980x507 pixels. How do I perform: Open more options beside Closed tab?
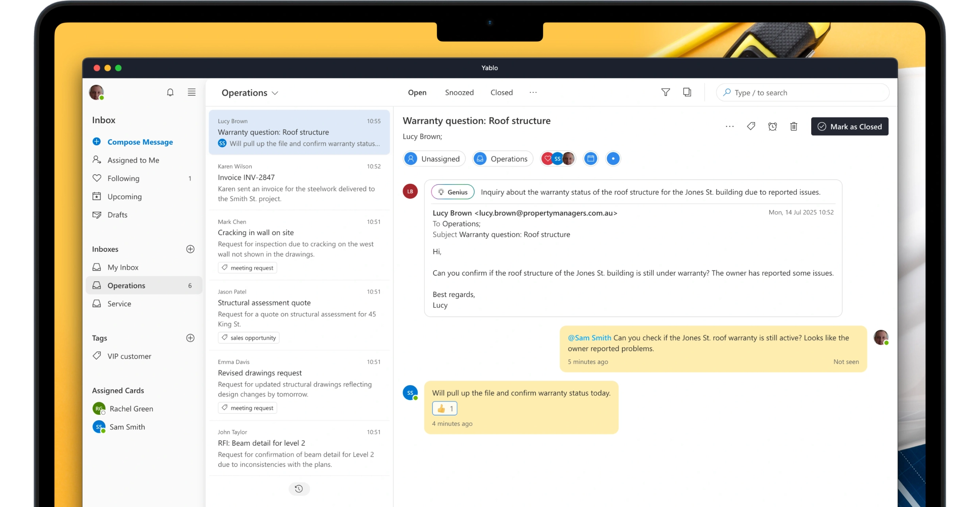click(533, 93)
